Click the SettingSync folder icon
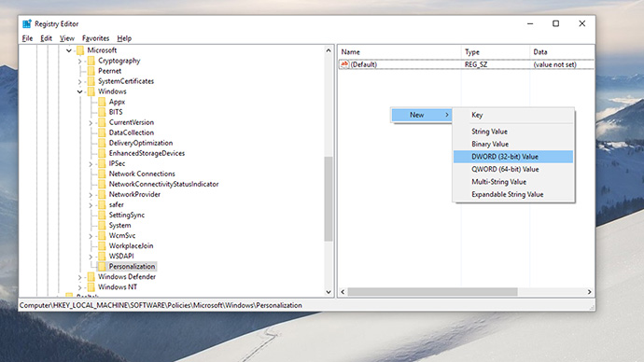 (103, 215)
